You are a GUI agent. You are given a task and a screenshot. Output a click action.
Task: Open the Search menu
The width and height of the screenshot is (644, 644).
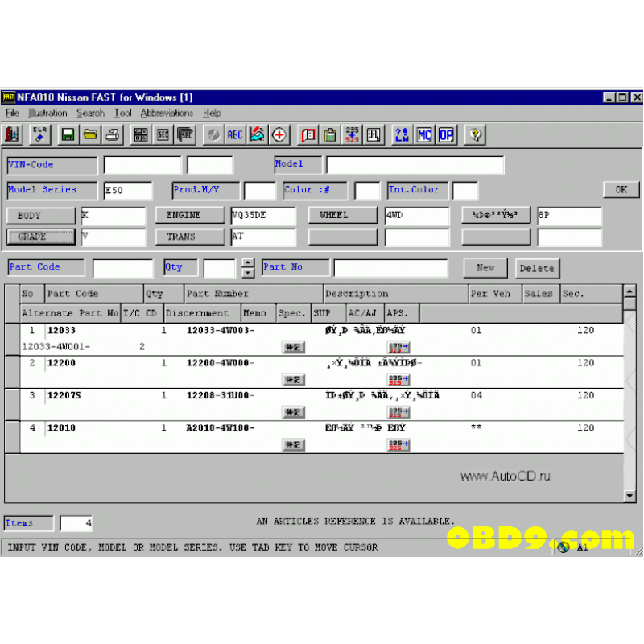(90, 113)
